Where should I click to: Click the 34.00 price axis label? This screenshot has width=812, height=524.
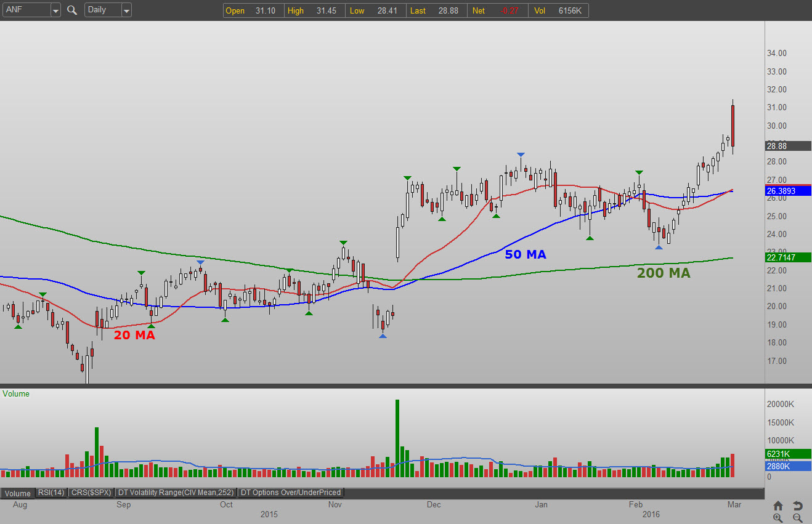coord(776,53)
